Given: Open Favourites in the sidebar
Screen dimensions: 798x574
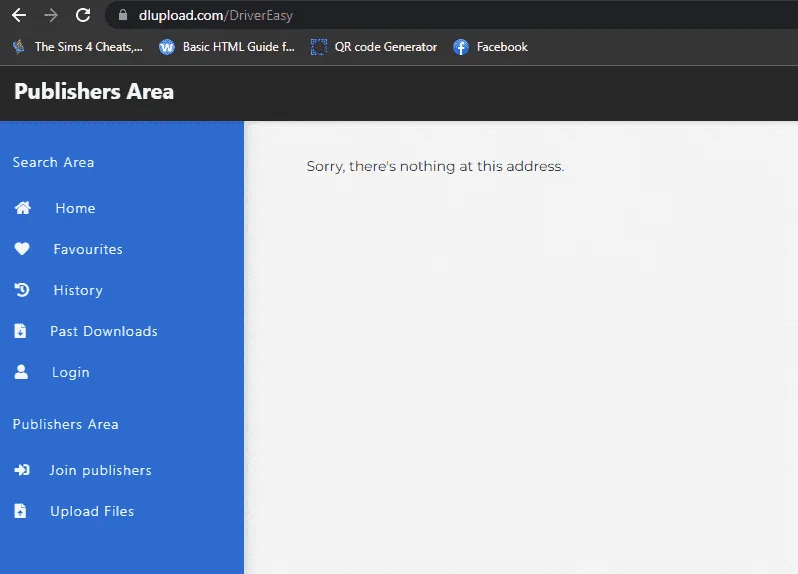Looking at the screenshot, I should pyautogui.click(x=88, y=249).
